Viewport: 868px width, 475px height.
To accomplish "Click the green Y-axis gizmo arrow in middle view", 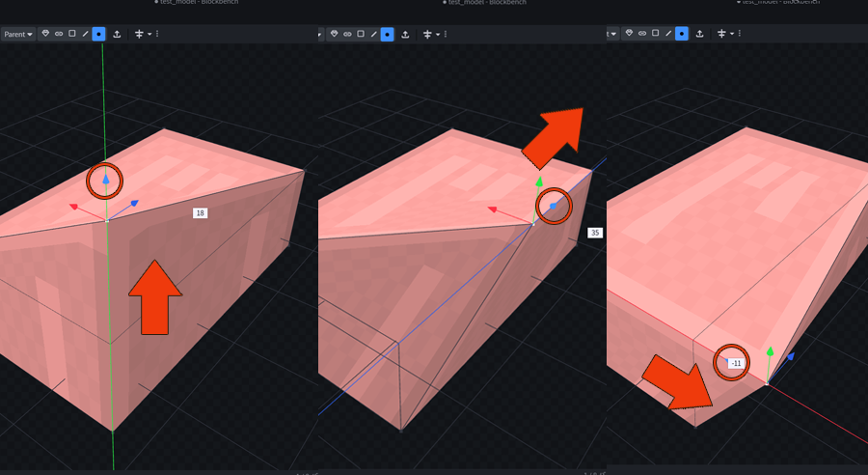I will coord(540,182).
